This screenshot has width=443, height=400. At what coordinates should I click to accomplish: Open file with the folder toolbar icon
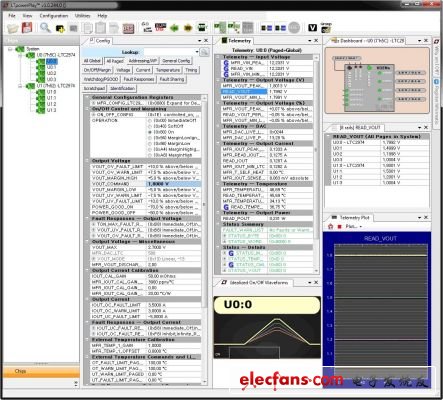click(13, 28)
